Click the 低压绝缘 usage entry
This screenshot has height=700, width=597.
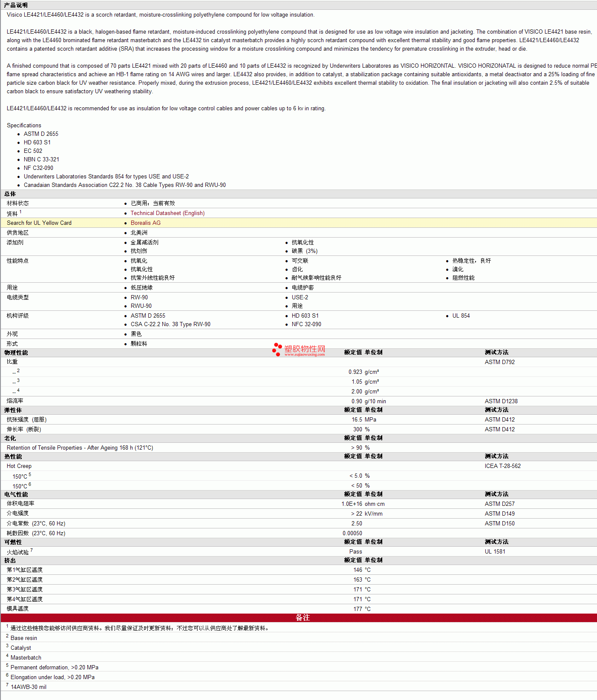click(x=141, y=288)
